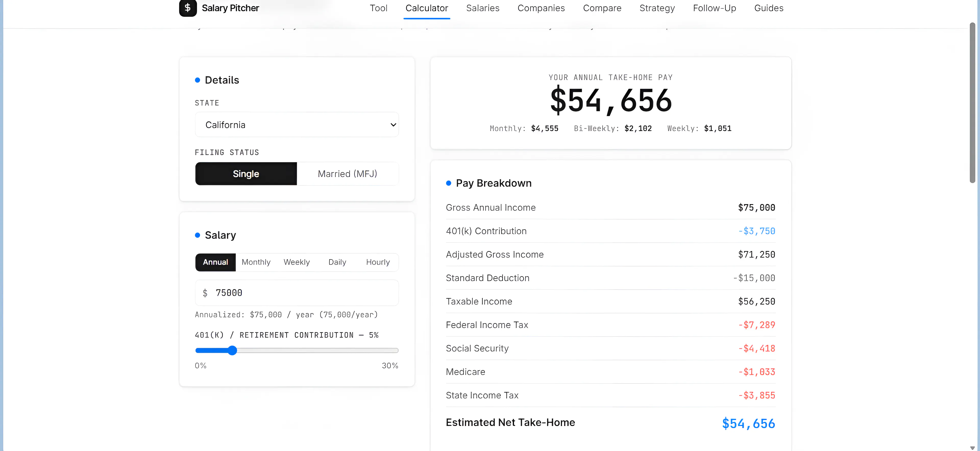Click the Social Security row label
This screenshot has width=980, height=451.
[x=477, y=348]
